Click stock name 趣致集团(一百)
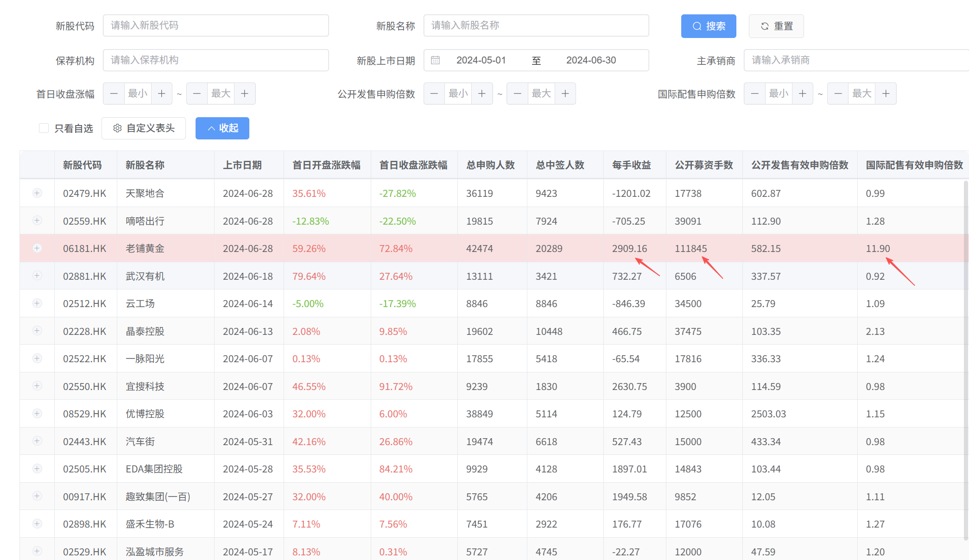The image size is (969, 560). coord(158,497)
